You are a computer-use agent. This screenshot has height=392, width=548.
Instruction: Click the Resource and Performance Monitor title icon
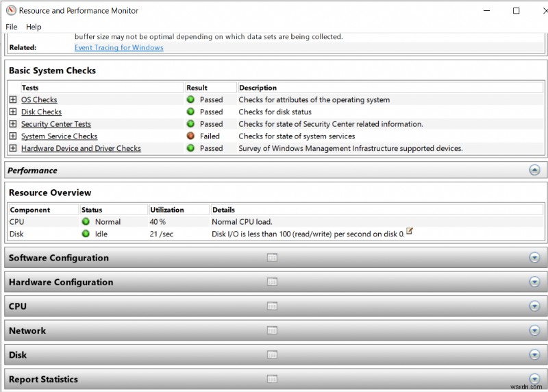(x=10, y=10)
